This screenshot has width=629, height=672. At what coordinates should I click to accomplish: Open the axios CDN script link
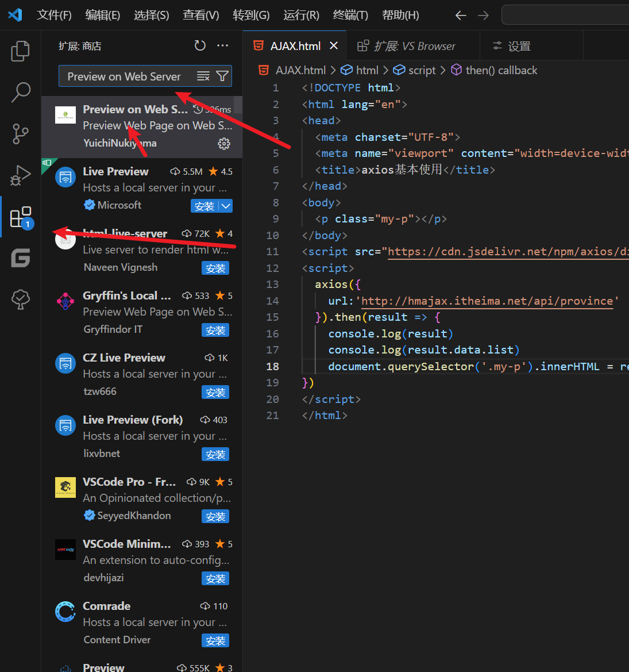coord(508,252)
